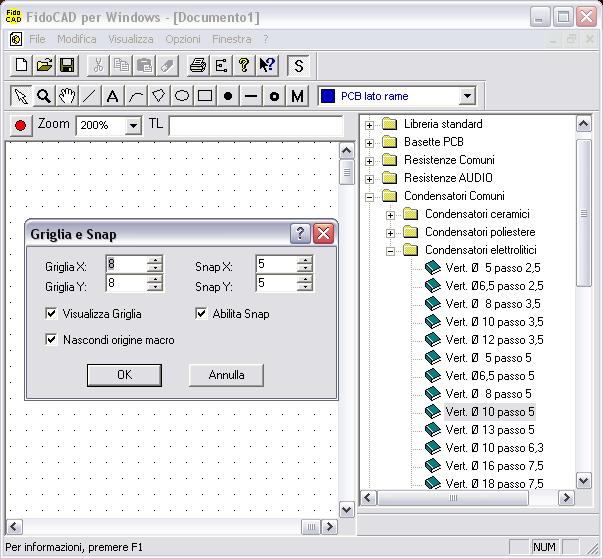603x559 pixels.
Task: Open the Opzioni menu
Action: (x=183, y=39)
